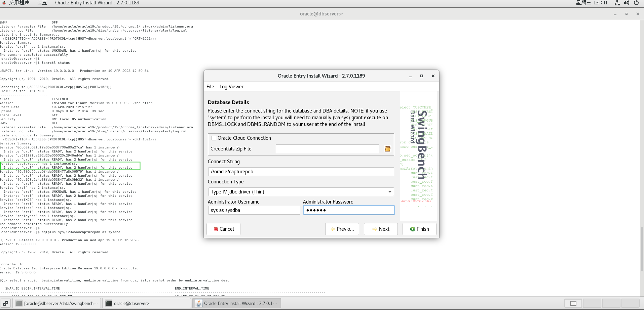
Task: Click the Java icon on wizard taskbar item
Action: [199, 303]
